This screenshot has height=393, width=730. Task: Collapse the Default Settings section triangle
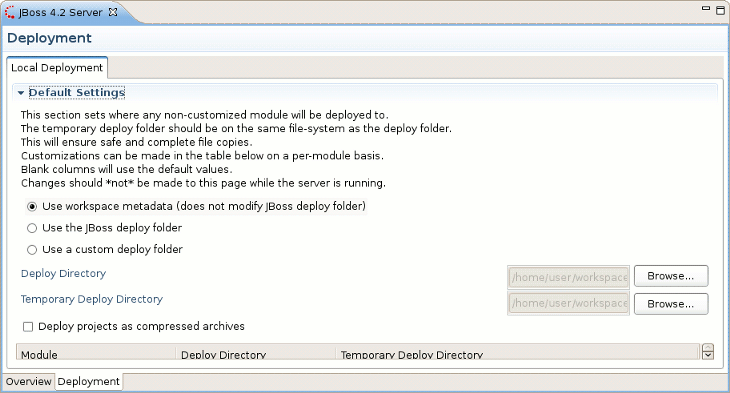20,93
